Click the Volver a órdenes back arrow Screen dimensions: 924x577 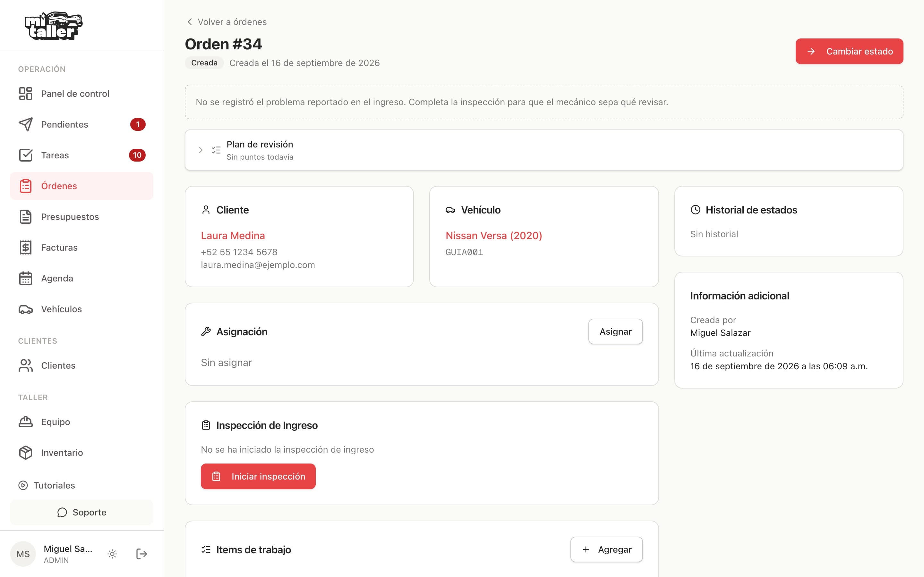[x=190, y=22]
